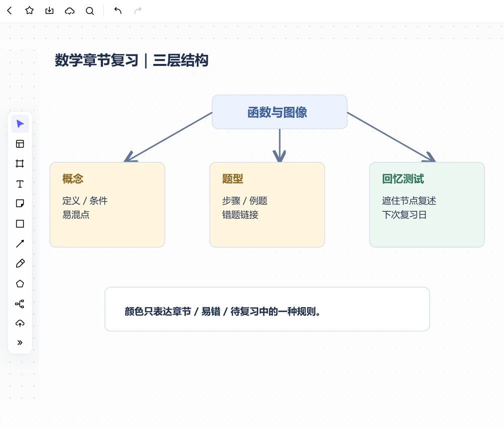Click the text 易混点
This screenshot has height=427, width=504.
pyautogui.click(x=76, y=215)
